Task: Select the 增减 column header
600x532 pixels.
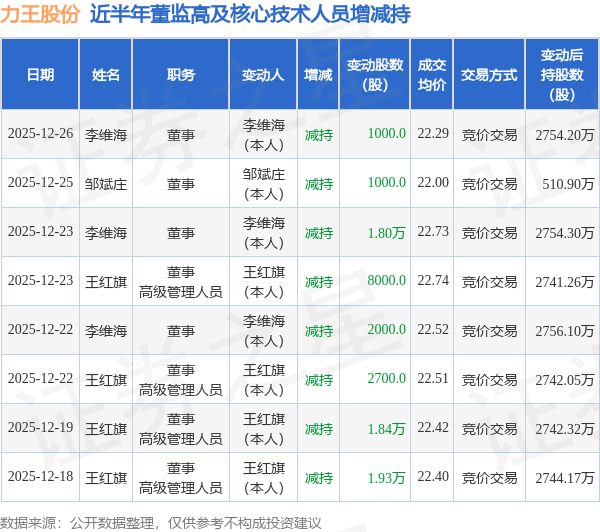Action: [318, 75]
